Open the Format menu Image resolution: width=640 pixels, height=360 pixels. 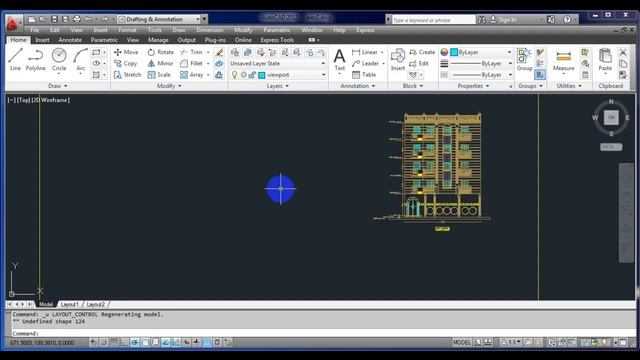click(x=127, y=30)
